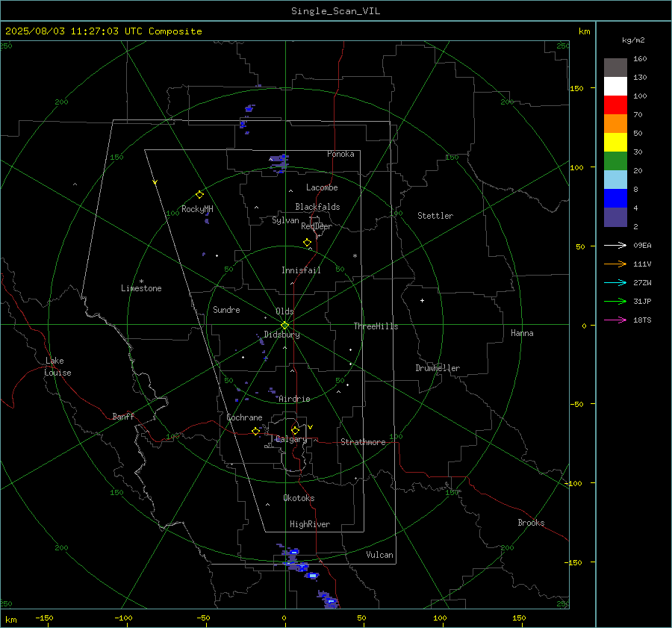Click the kg/m2 unit label
The image size is (672, 628).
633,40
